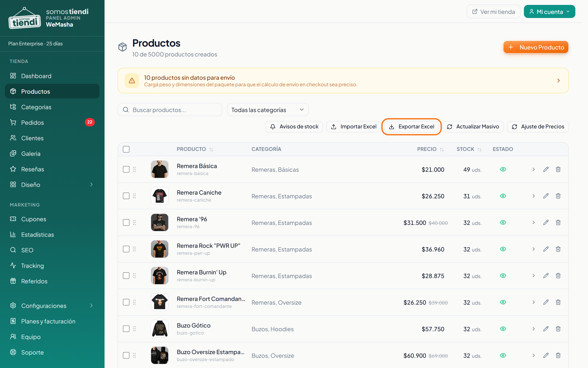Edit Remera Caniche with pencil icon

(546, 196)
